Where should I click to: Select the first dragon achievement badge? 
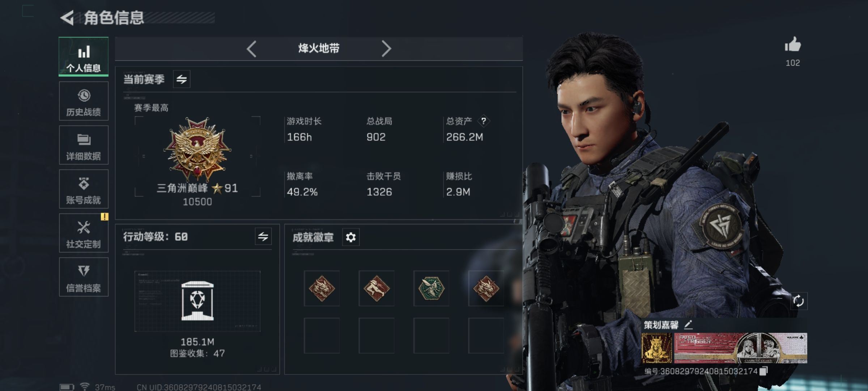(x=322, y=288)
